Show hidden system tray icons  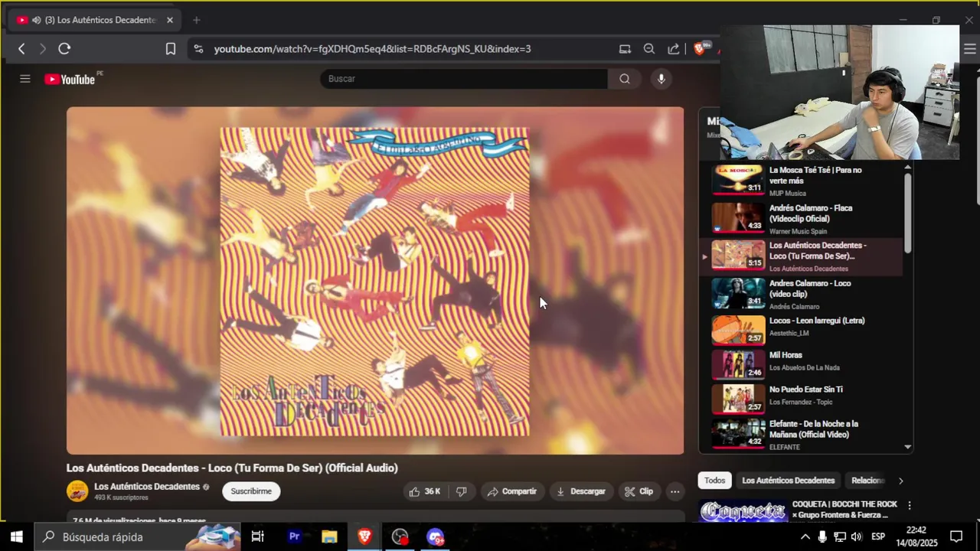click(805, 536)
